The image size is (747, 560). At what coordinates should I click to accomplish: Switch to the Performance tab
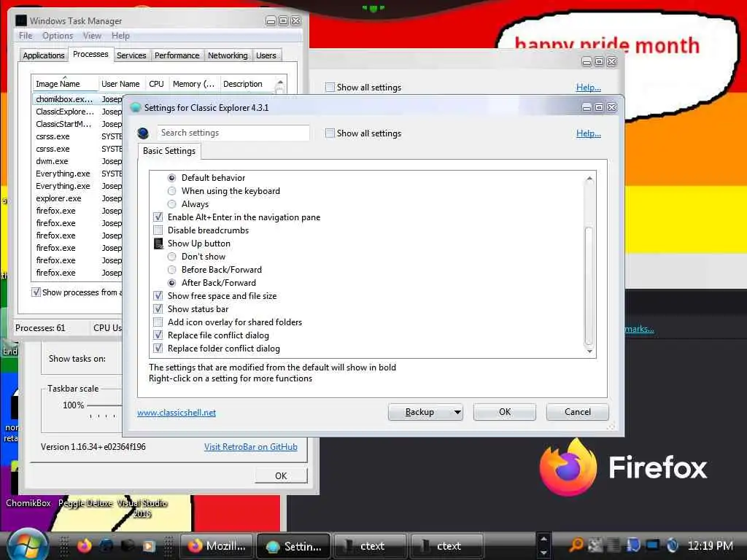click(177, 55)
